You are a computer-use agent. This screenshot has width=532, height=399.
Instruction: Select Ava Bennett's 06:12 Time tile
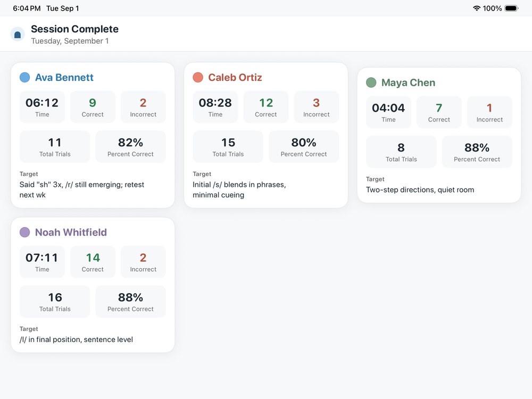42,107
